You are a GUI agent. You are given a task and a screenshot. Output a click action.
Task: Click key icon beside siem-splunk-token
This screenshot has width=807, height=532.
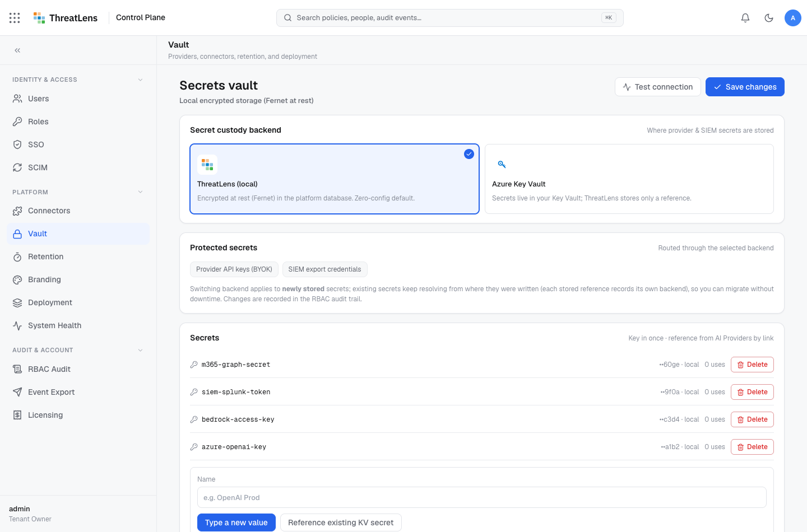tap(194, 392)
